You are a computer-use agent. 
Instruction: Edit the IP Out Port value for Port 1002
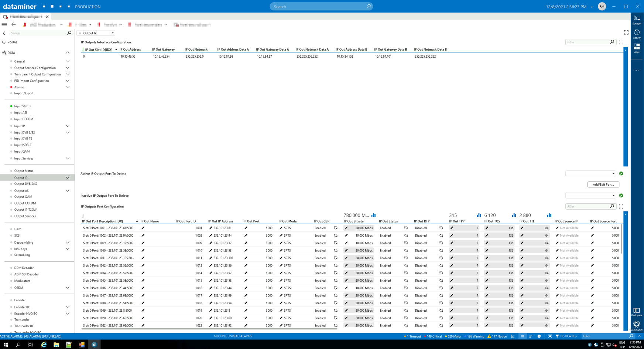[246, 236]
